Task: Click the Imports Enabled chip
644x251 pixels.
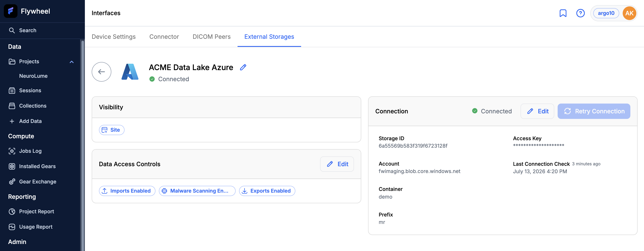Action: [x=127, y=191]
